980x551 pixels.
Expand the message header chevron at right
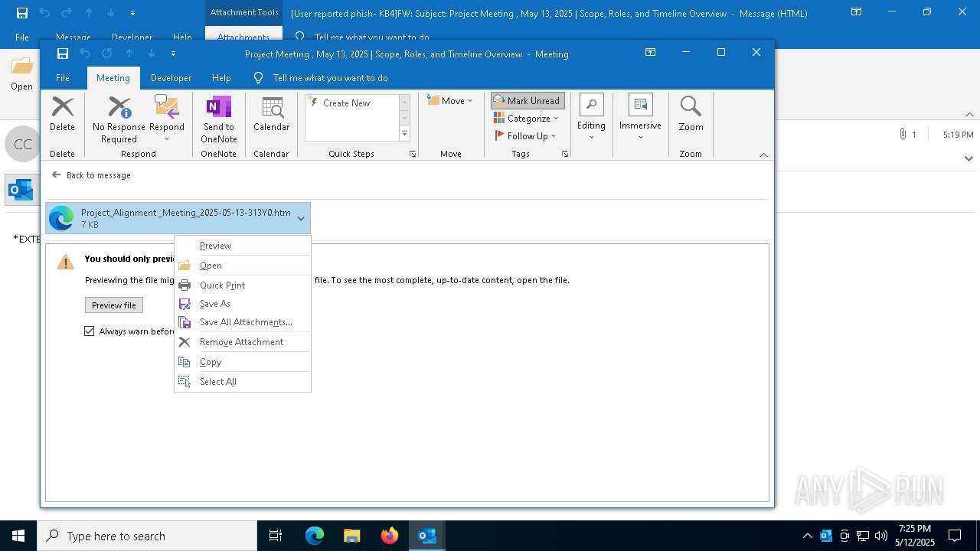pyautogui.click(x=969, y=158)
